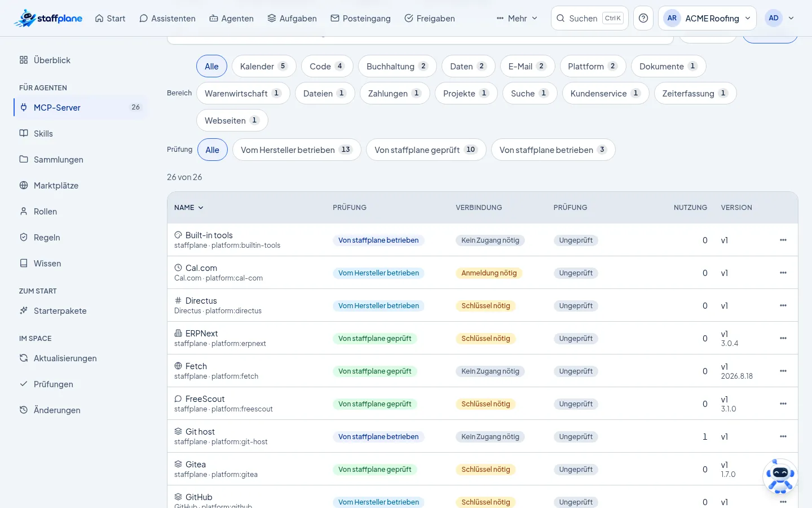Click the help question mark icon

pyautogui.click(x=643, y=18)
